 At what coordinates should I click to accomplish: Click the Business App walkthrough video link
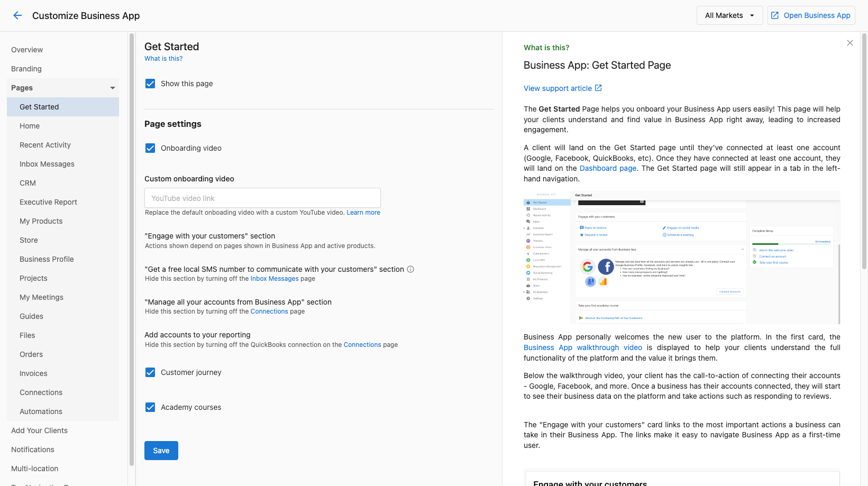point(583,347)
